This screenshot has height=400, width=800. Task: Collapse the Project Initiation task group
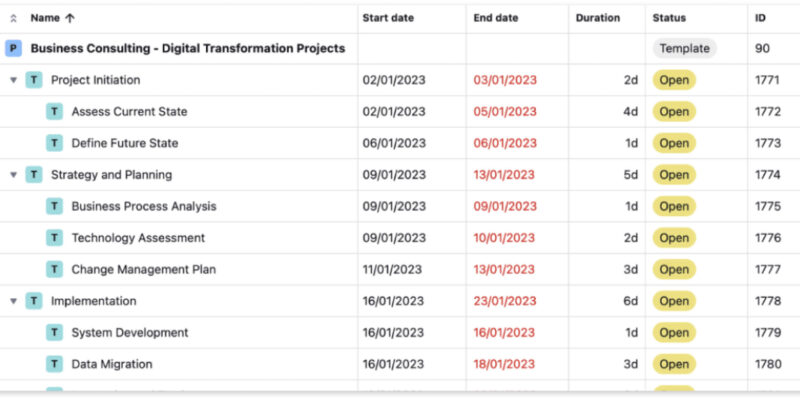(x=13, y=80)
